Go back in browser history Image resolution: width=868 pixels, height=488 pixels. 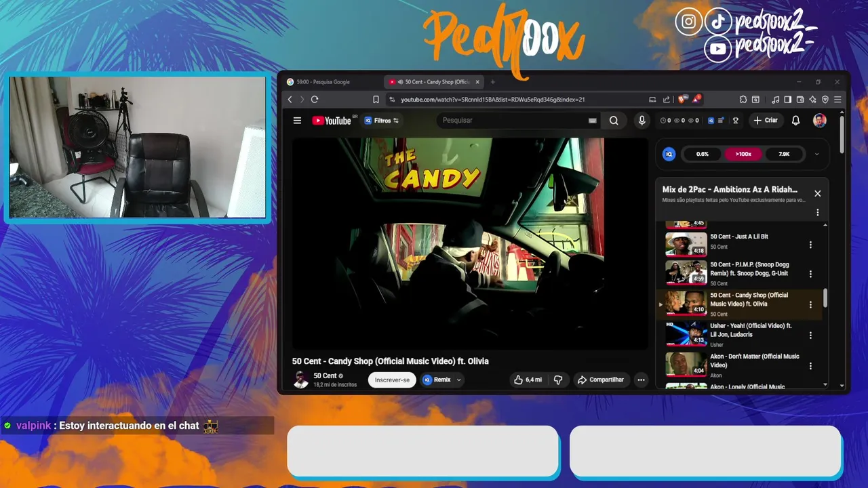coord(290,100)
